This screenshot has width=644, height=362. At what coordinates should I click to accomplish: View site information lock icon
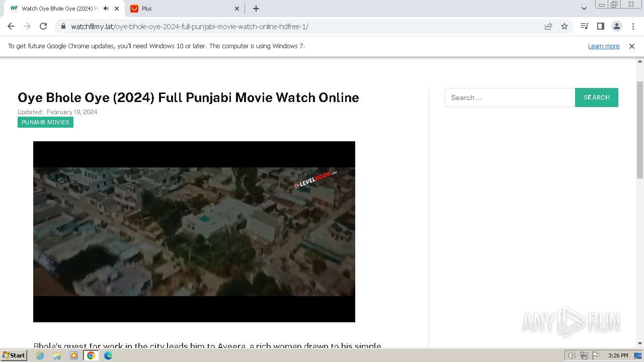[63, 26]
